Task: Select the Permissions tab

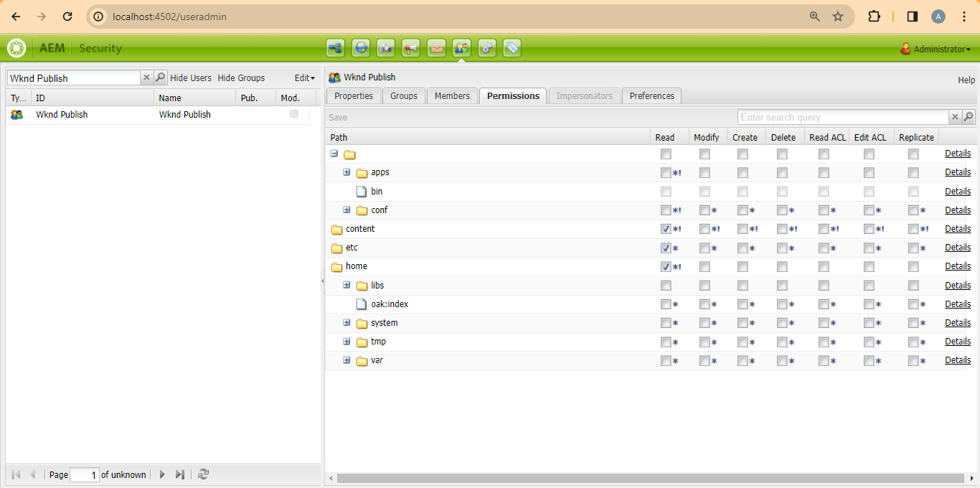Action: [513, 96]
